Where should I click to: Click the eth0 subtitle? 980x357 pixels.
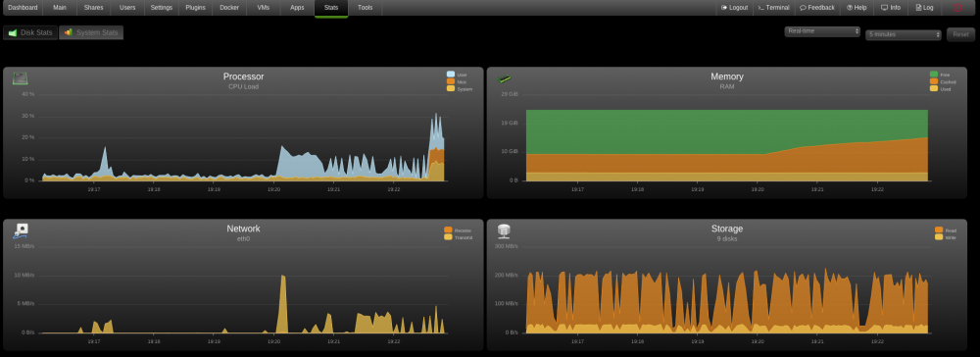point(243,239)
